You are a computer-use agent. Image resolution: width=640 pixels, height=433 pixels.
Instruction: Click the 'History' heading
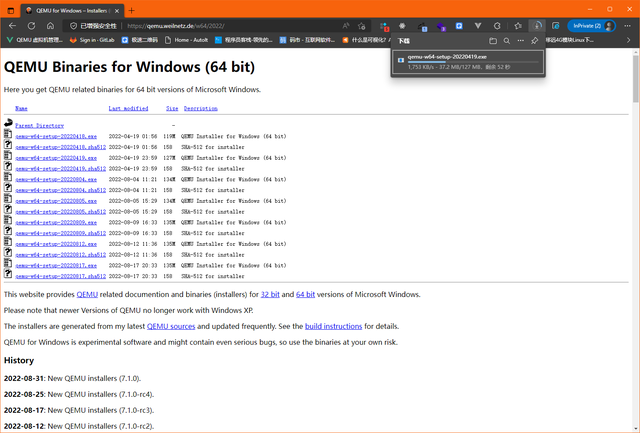(x=19, y=360)
